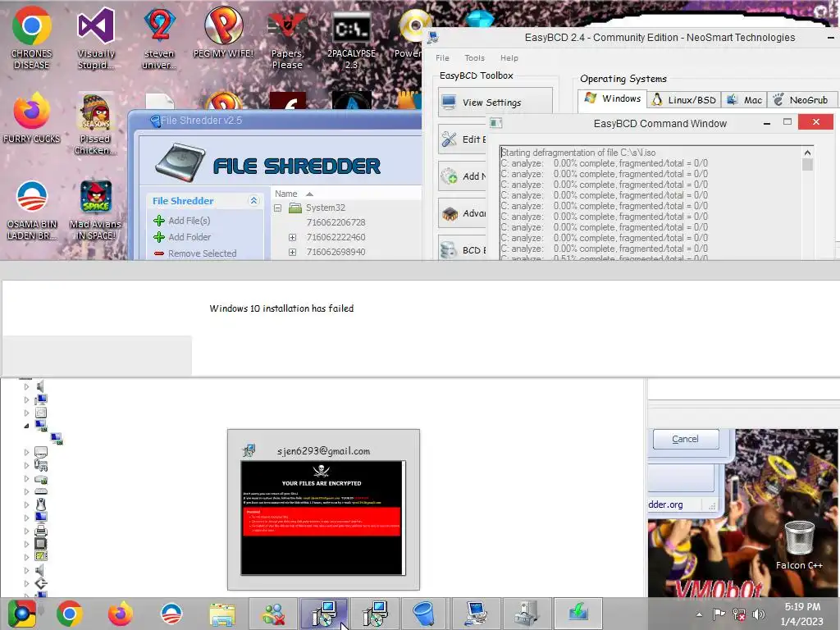The image size is (840, 630).
Task: Click the mouse icon in device tree
Action: [41, 504]
